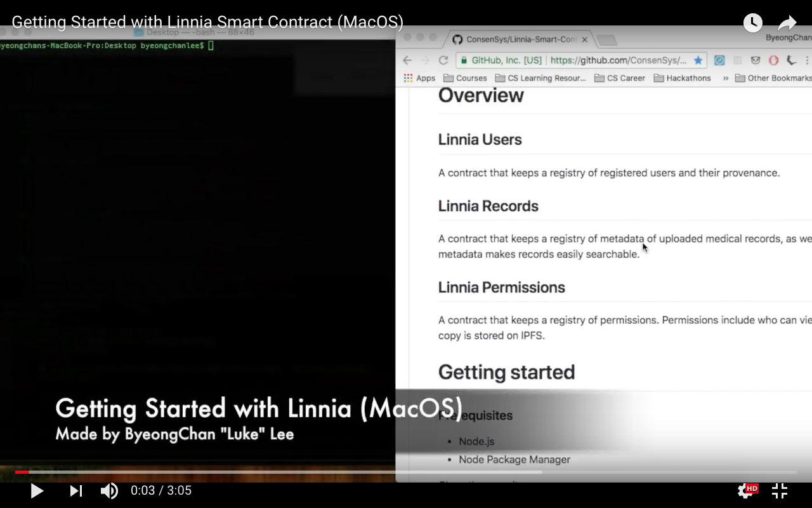Screen dimensions: 812x508
Task: Click the Linnia Permissions heading
Action: coord(501,287)
